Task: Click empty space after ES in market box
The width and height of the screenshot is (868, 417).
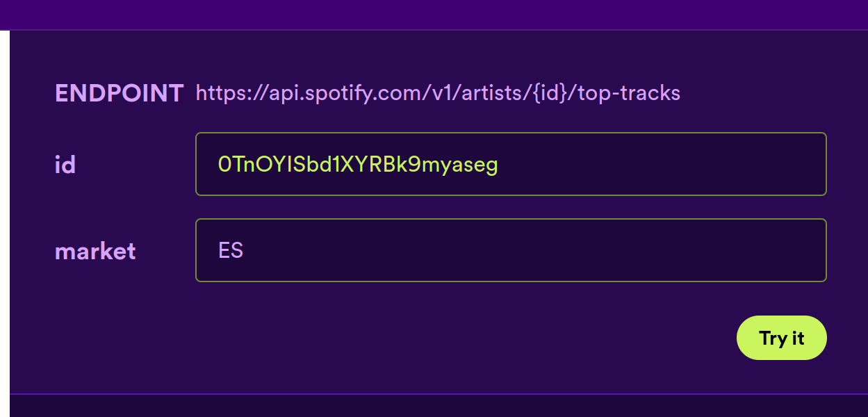Action: click(535, 250)
